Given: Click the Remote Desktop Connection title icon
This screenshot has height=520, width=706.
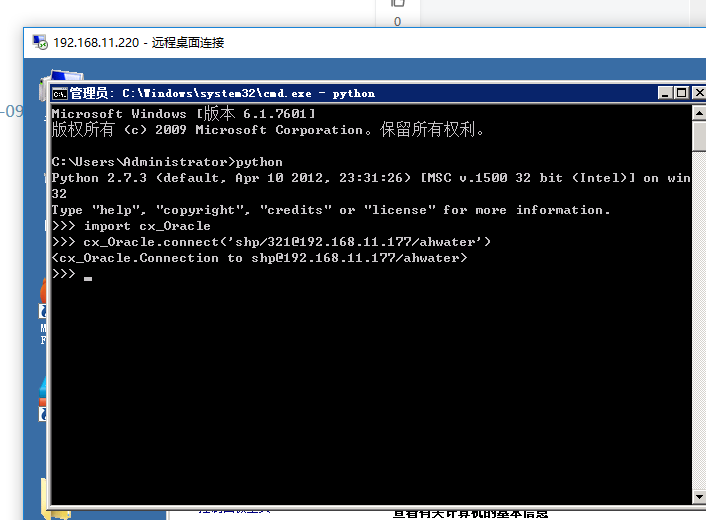Looking at the screenshot, I should pyautogui.click(x=40, y=42).
